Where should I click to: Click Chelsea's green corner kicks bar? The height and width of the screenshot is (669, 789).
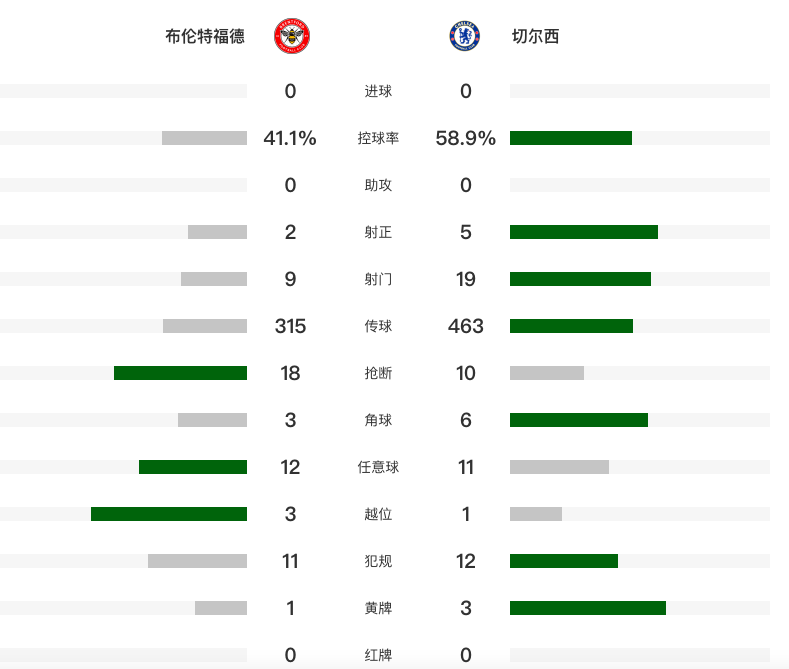(579, 420)
